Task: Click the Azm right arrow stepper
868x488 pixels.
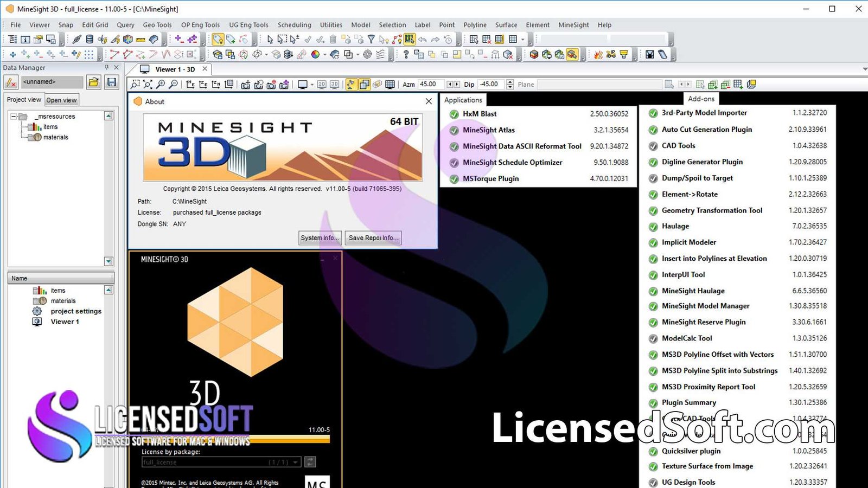Action: pyautogui.click(x=457, y=84)
